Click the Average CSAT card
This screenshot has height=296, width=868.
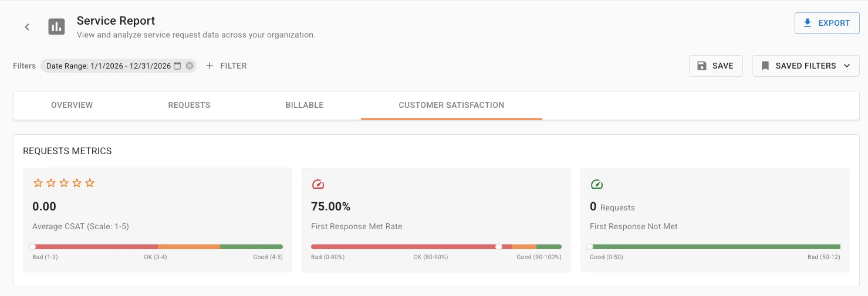coord(157,220)
